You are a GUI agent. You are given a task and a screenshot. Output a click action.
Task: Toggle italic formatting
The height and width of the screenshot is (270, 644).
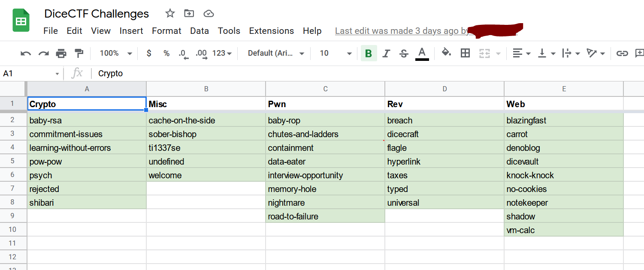(386, 53)
